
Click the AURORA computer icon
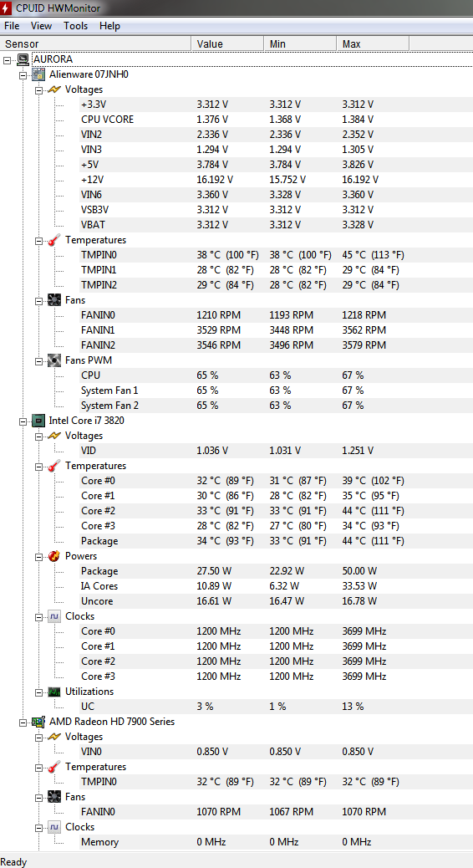[23, 59]
